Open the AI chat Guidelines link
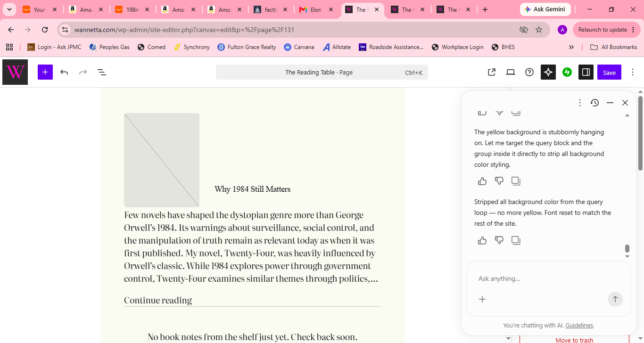644x343 pixels. 579,325
